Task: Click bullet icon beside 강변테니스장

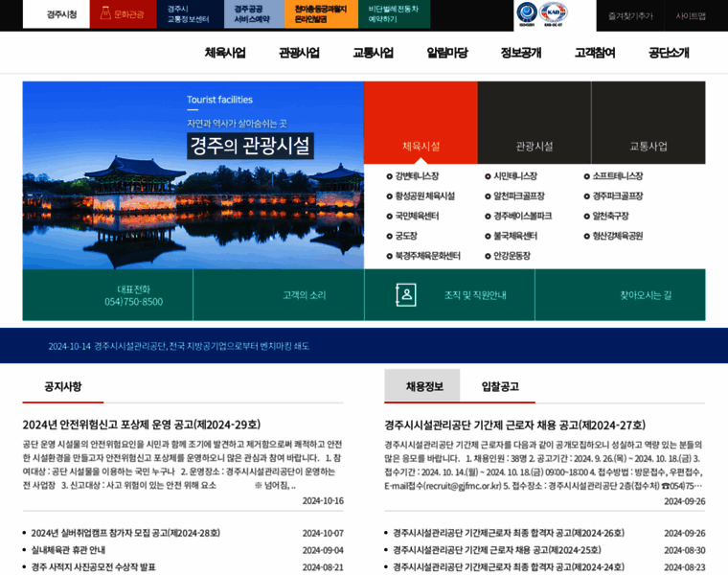Action: 389,176
